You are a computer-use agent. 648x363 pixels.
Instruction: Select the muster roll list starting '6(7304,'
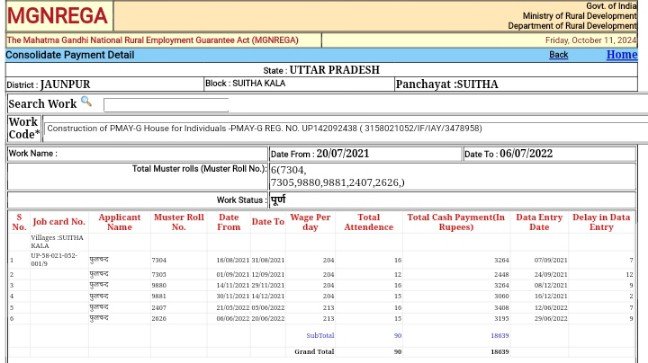(x=338, y=177)
